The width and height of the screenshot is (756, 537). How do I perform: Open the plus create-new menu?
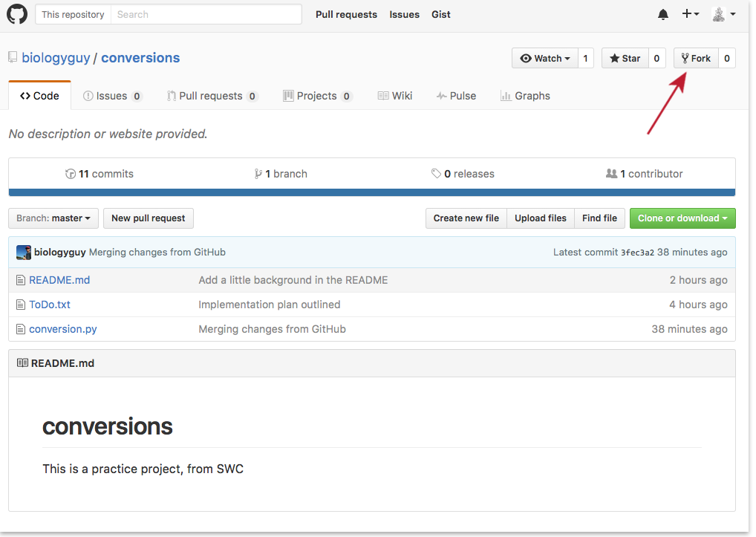coord(691,14)
